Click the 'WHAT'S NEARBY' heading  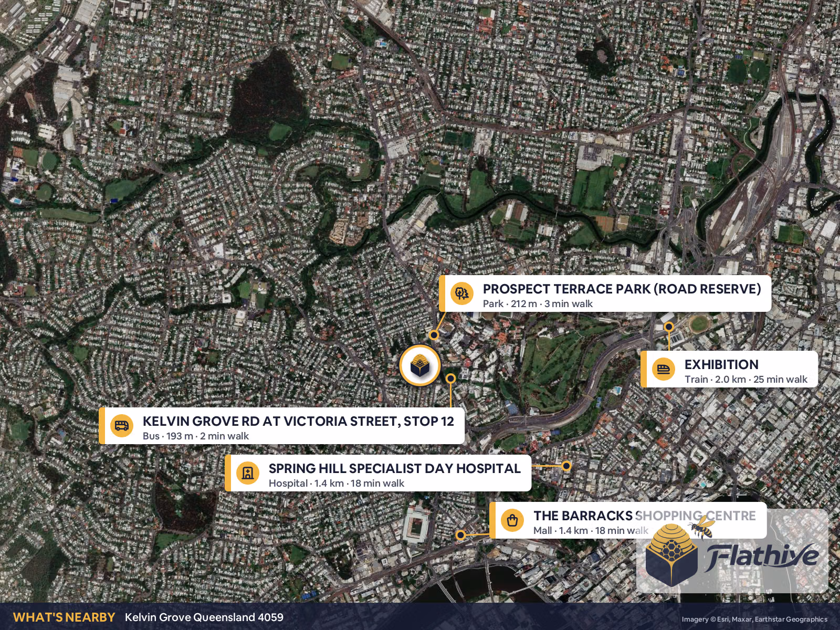click(64, 617)
